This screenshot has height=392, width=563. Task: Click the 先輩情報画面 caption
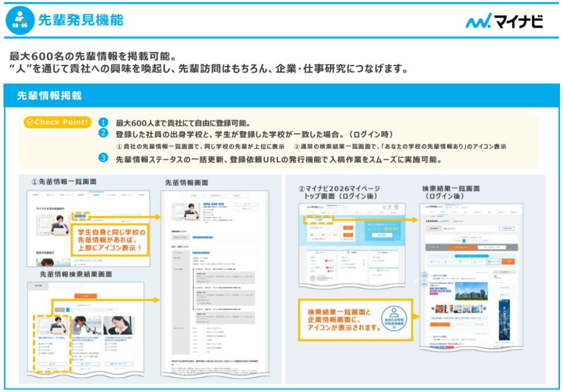pos(186,183)
